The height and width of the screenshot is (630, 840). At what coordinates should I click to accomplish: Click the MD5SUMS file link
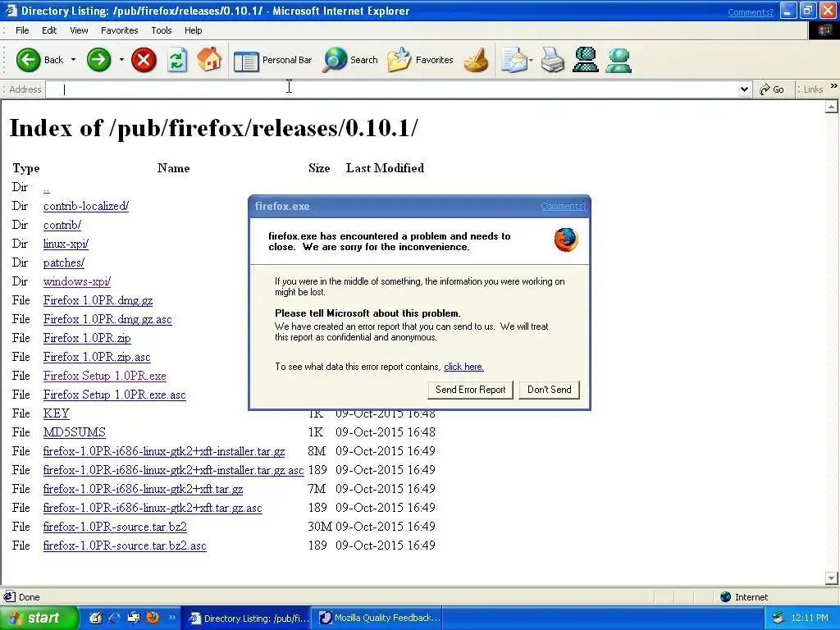coord(75,432)
